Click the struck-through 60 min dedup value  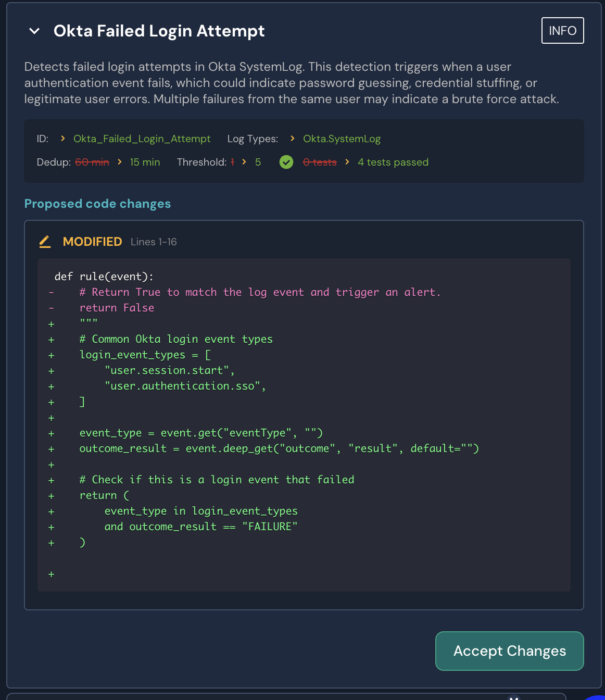(92, 162)
